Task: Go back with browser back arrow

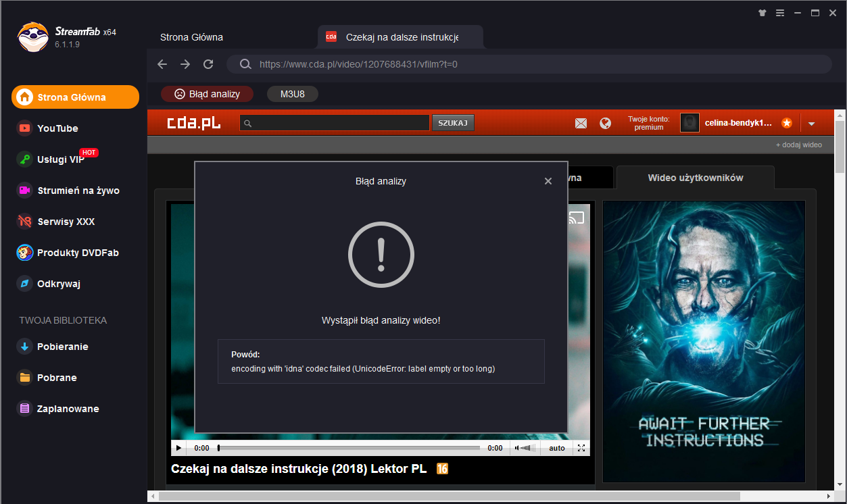Action: [x=162, y=64]
